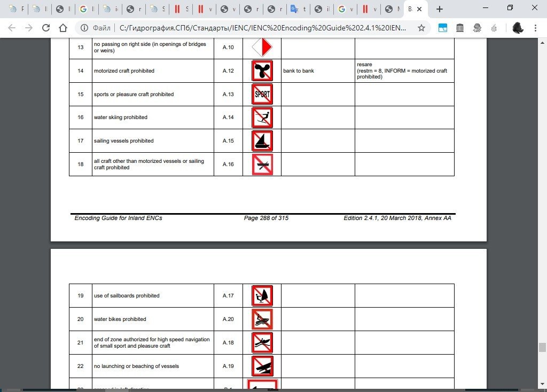This screenshot has height=392, width=547.
Task: Reload the current PDF page
Action: (x=46, y=28)
